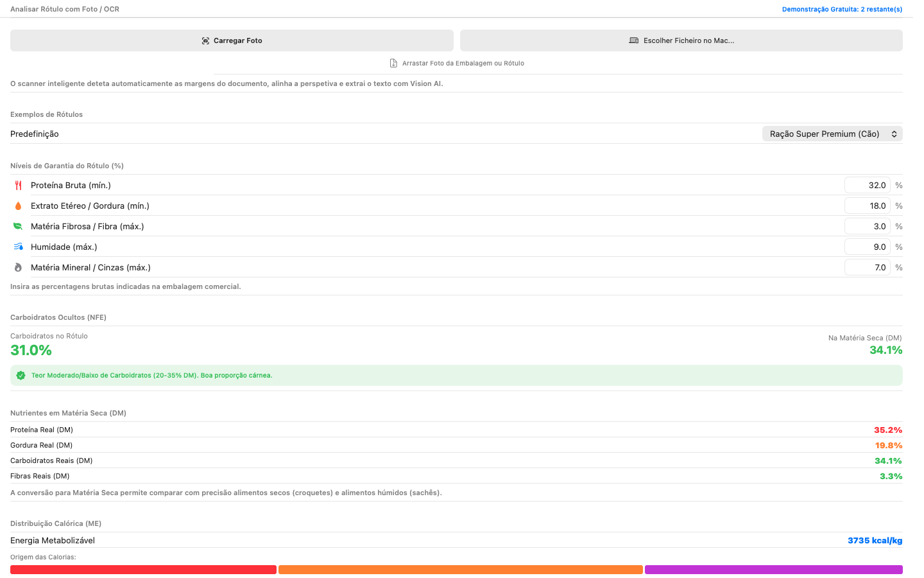924x578 pixels.
Task: Click the Humidade 9.0 value field
Action: click(x=868, y=247)
